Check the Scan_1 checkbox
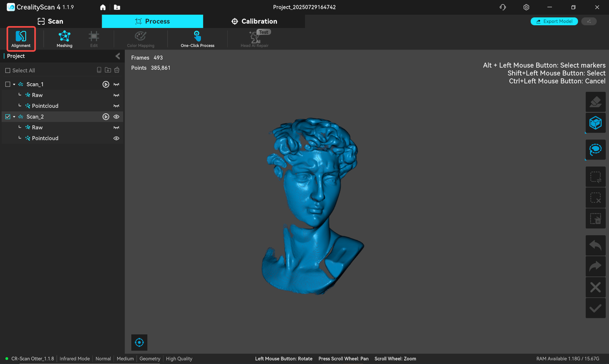The height and width of the screenshot is (364, 609). 8,84
